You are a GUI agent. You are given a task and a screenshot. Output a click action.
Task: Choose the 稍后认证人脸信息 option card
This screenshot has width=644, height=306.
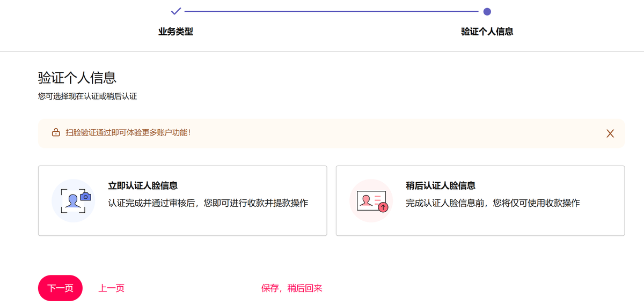point(480,201)
